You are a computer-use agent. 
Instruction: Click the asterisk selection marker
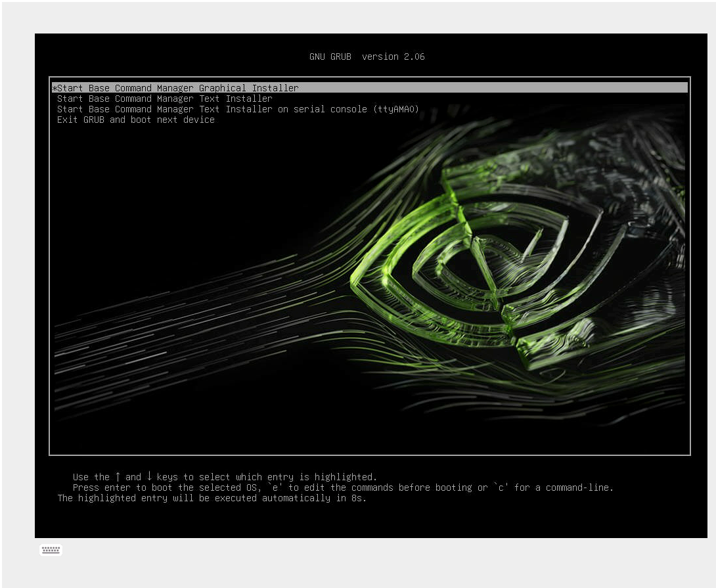coord(55,87)
